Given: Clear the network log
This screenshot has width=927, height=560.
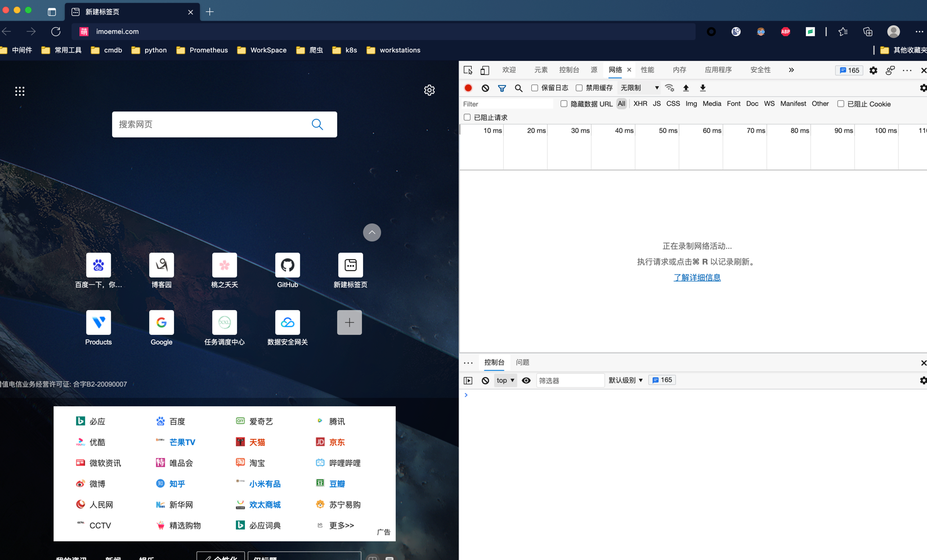Looking at the screenshot, I should (x=485, y=88).
